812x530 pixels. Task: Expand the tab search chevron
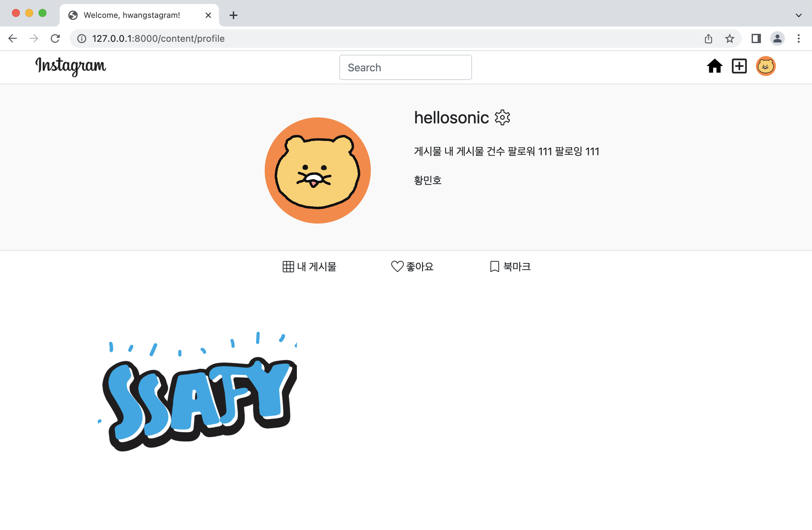pyautogui.click(x=798, y=15)
